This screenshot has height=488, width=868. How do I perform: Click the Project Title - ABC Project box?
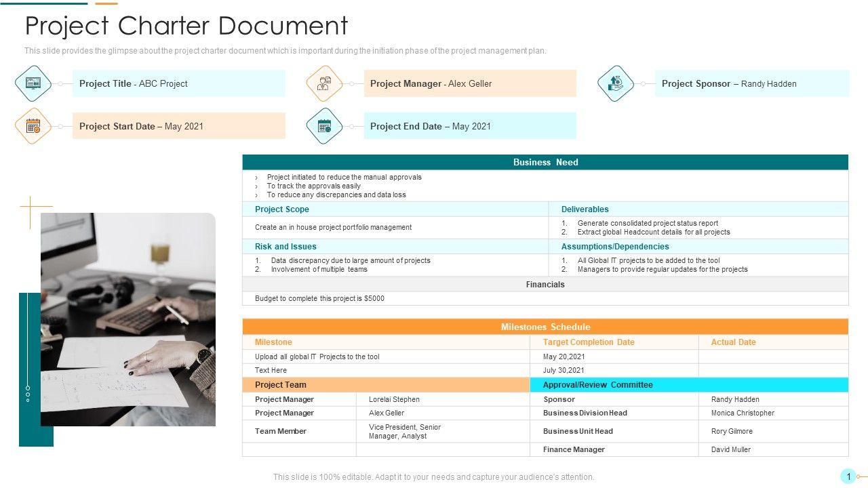[178, 83]
